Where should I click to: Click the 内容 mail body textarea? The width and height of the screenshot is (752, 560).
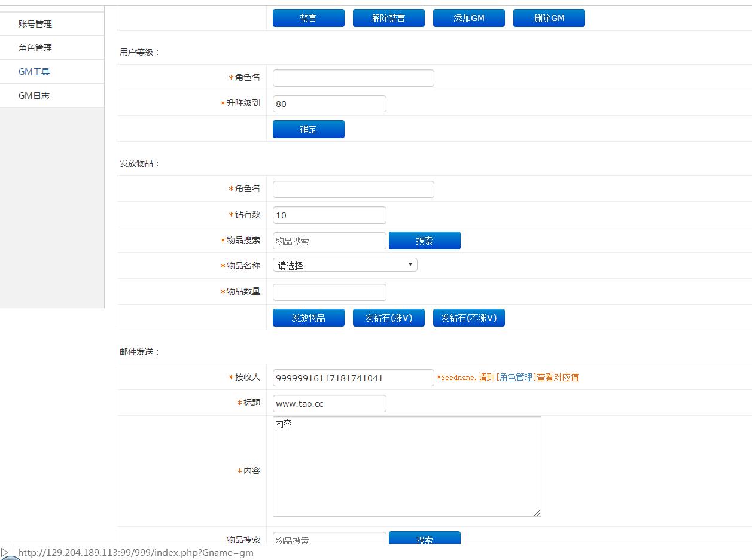point(407,467)
